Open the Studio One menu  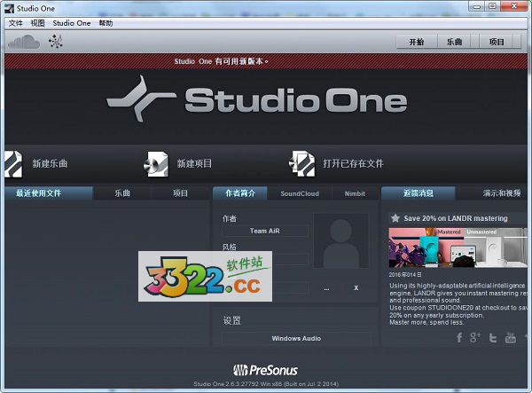coord(72,23)
